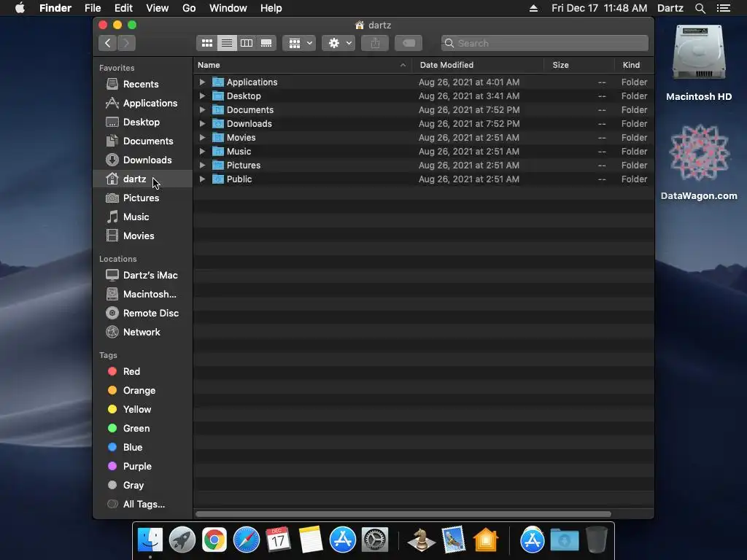Image resolution: width=747 pixels, height=560 pixels.
Task: Open the Go menu
Action: (189, 8)
